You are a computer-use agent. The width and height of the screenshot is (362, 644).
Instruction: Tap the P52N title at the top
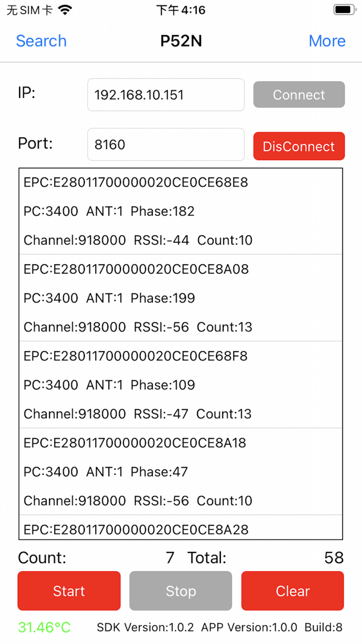tap(181, 41)
